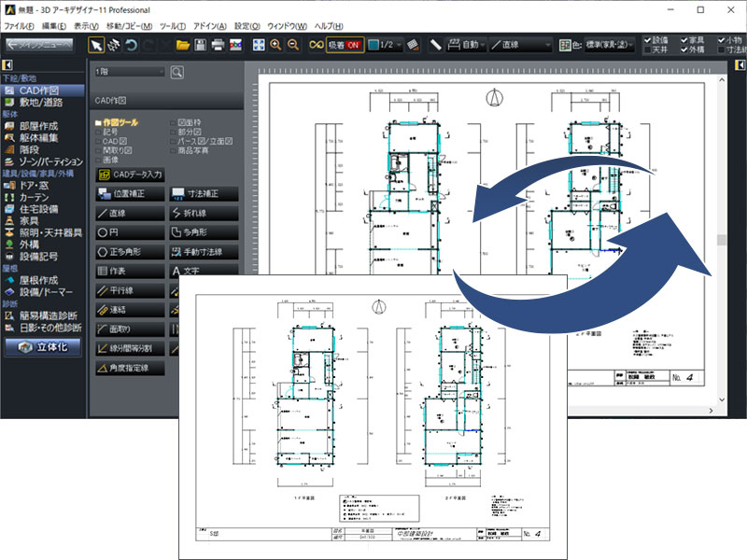The image size is (747, 560).
Task: Click the search icon beside floor selector
Action: tap(176, 71)
